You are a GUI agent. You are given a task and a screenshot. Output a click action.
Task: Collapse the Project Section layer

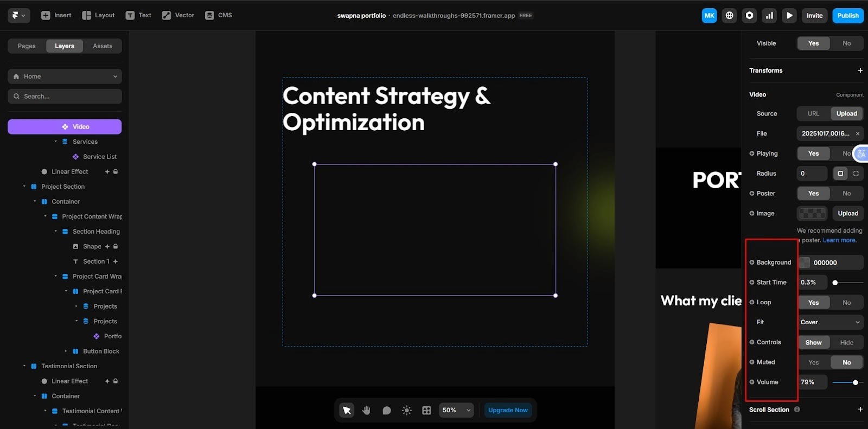(x=24, y=187)
